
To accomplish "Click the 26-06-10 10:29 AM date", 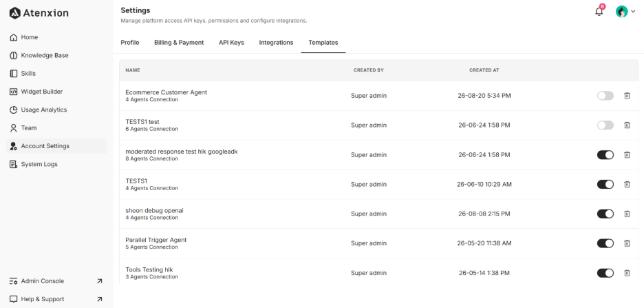I will pyautogui.click(x=484, y=184).
